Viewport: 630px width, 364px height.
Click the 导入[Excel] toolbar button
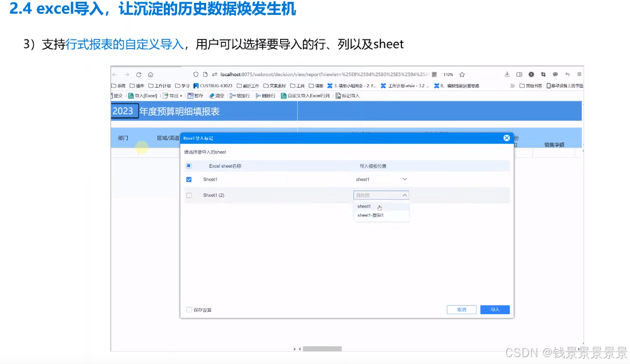[143, 96]
